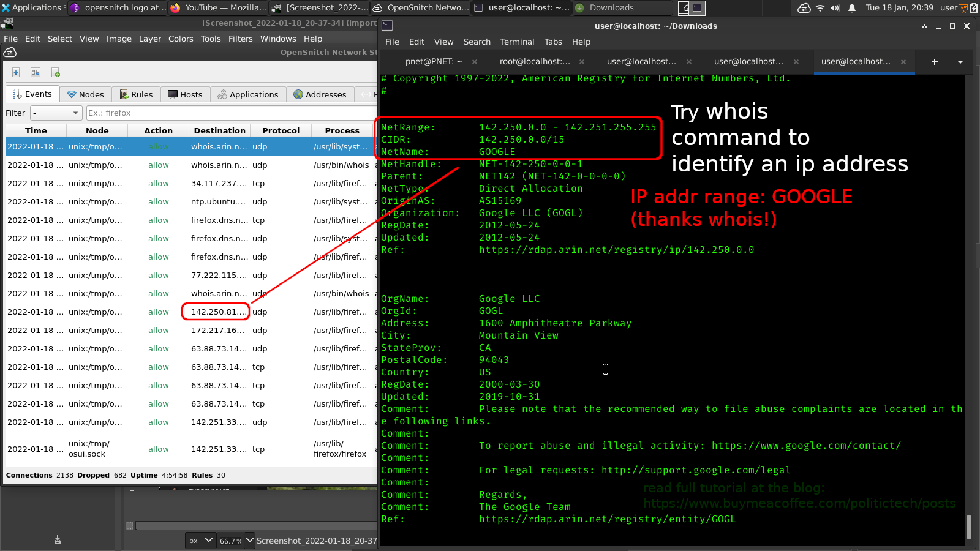Image resolution: width=980 pixels, height=551 pixels.
Task: Open GIMP Filters menu
Action: pyautogui.click(x=240, y=39)
